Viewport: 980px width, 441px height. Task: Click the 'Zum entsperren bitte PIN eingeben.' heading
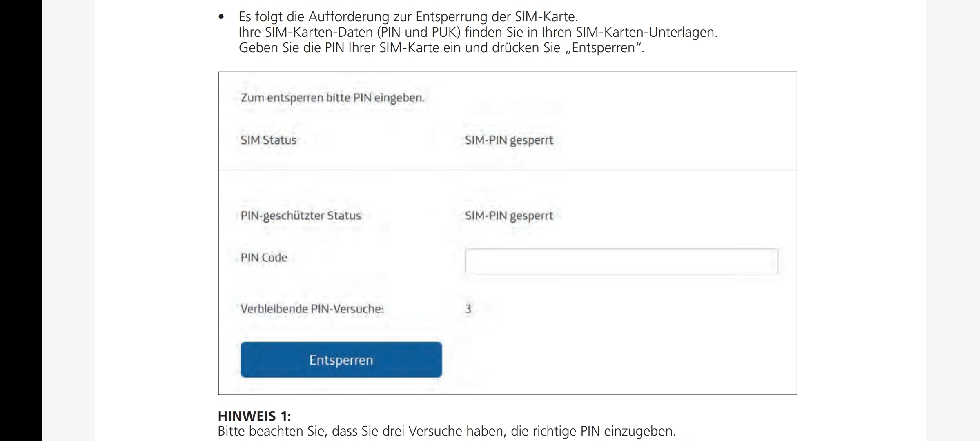click(x=332, y=98)
